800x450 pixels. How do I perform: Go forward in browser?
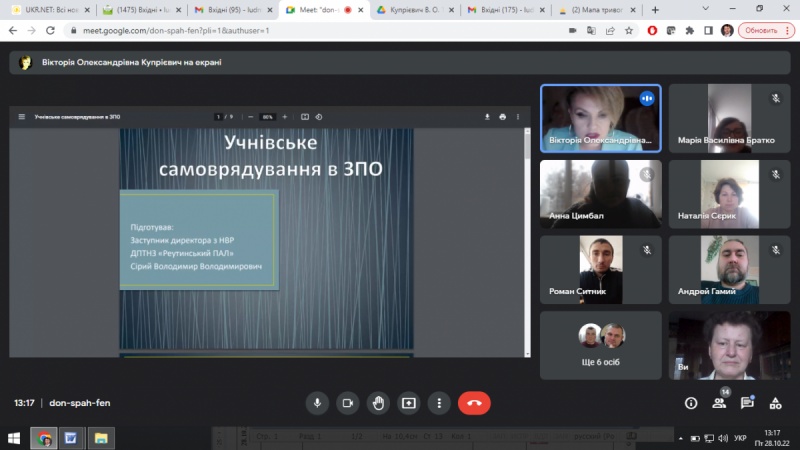click(32, 31)
